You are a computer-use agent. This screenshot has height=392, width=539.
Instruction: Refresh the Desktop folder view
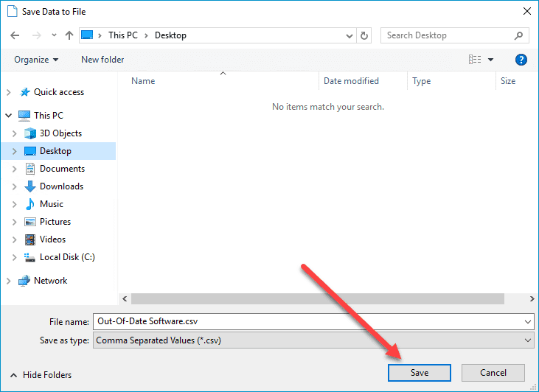tap(364, 35)
